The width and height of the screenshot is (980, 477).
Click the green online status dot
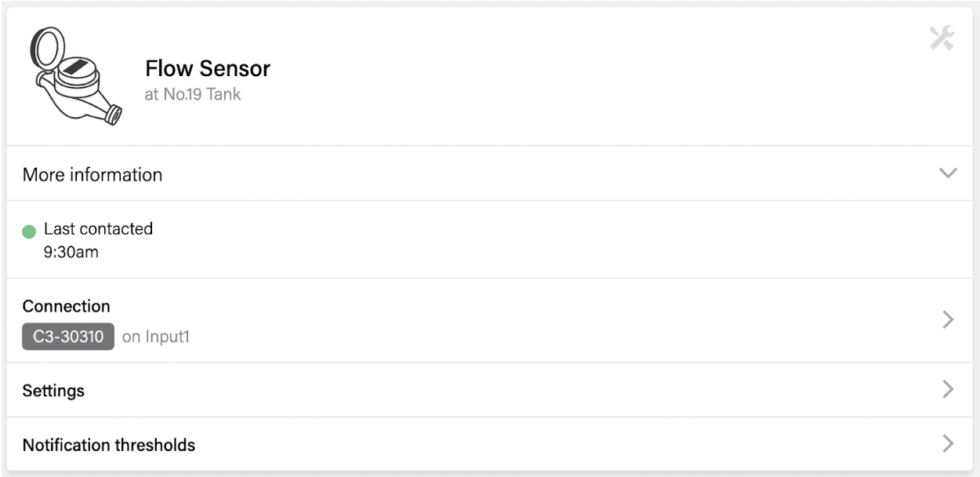click(29, 231)
